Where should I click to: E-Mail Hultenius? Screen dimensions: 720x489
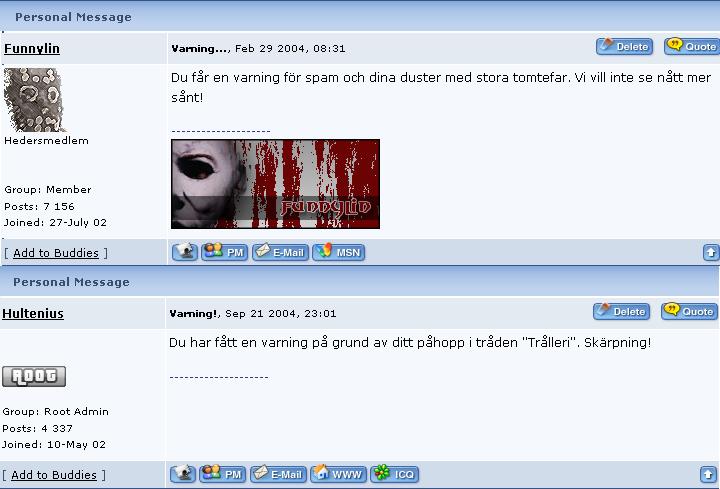[x=278, y=474]
